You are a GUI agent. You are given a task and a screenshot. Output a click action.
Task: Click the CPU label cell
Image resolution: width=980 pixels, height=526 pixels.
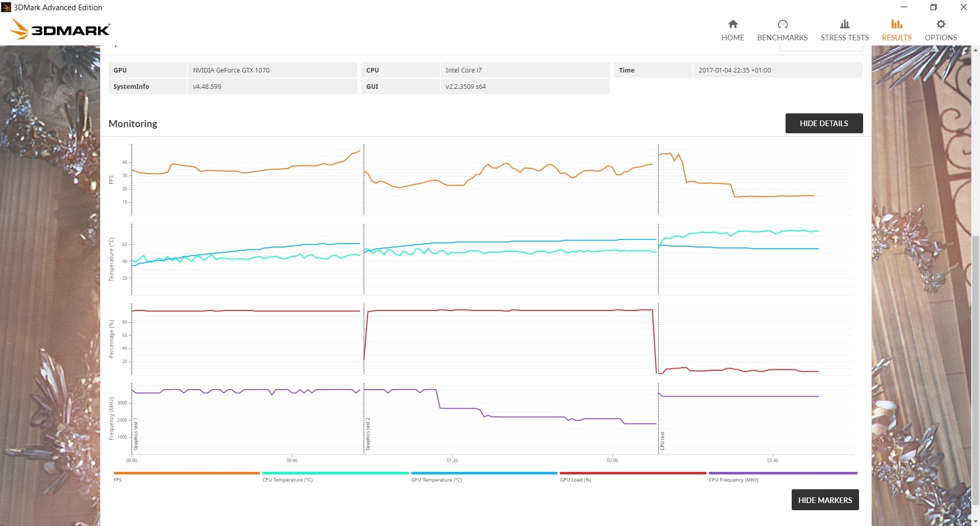[x=400, y=70]
